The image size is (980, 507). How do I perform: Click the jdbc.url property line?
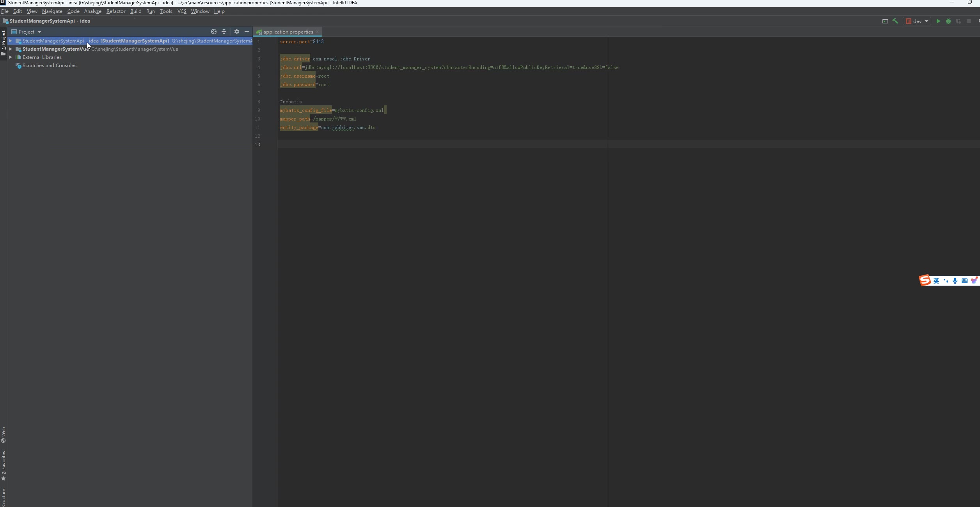coord(449,67)
